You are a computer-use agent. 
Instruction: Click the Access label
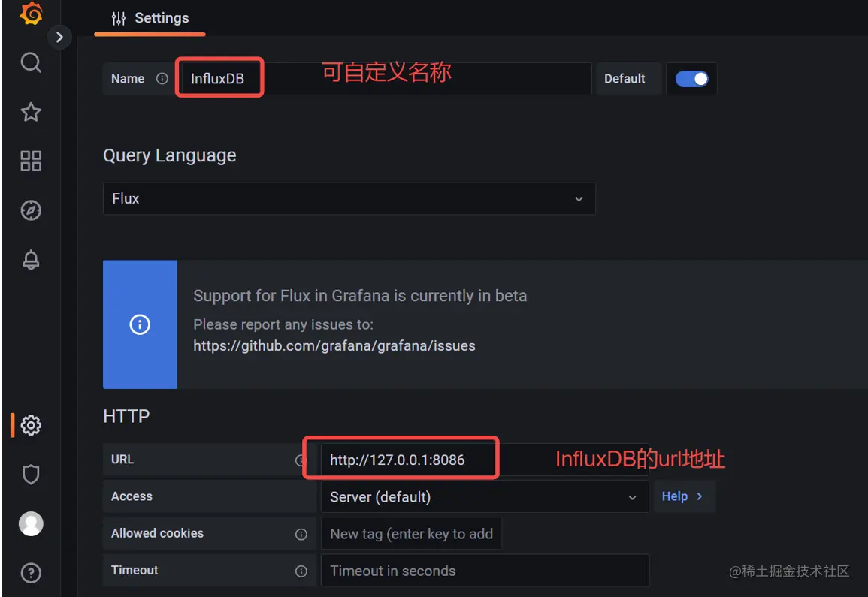coord(132,496)
